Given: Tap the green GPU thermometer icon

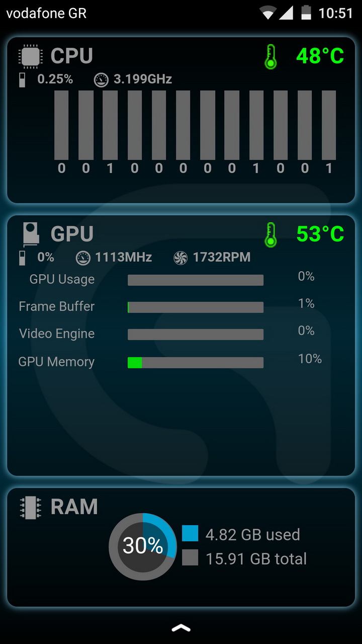Looking at the screenshot, I should (x=270, y=234).
